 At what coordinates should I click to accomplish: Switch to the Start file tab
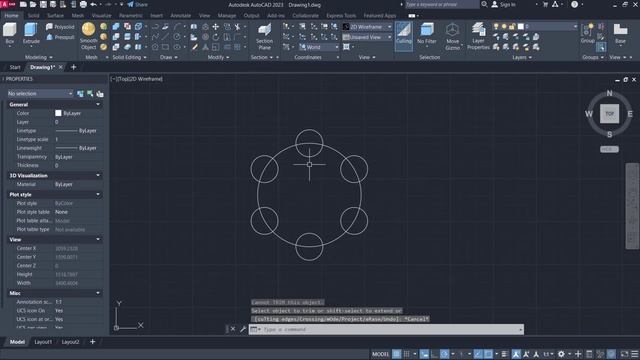[x=15, y=67]
